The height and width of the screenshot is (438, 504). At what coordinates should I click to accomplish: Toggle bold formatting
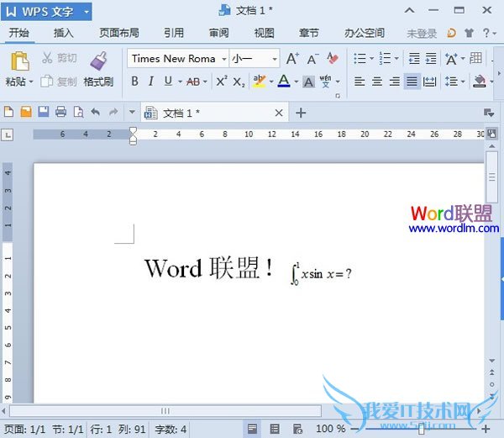[134, 82]
